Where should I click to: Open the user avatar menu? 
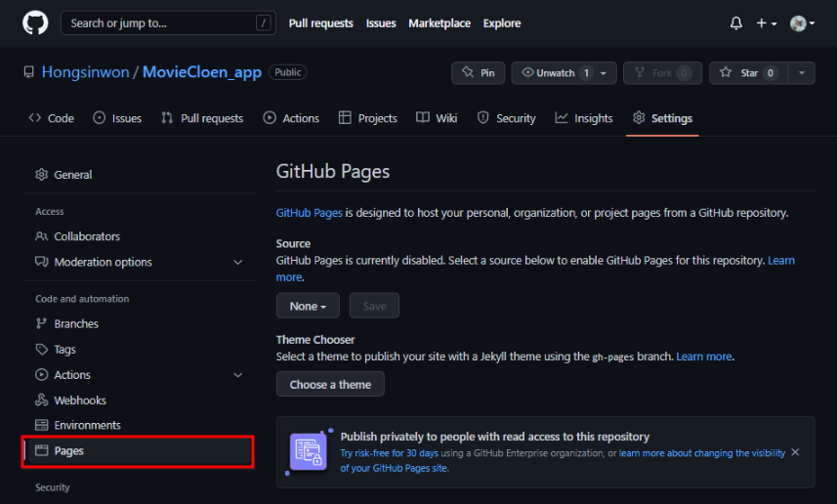click(x=802, y=23)
